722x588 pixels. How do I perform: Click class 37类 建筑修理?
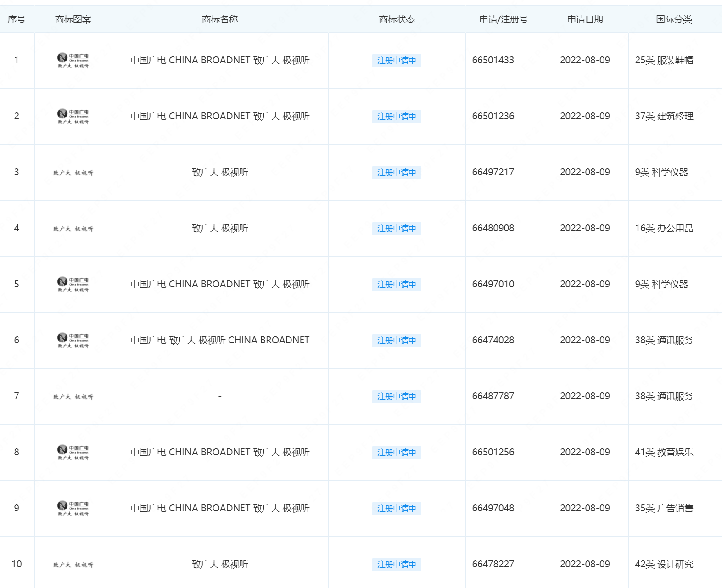point(664,116)
